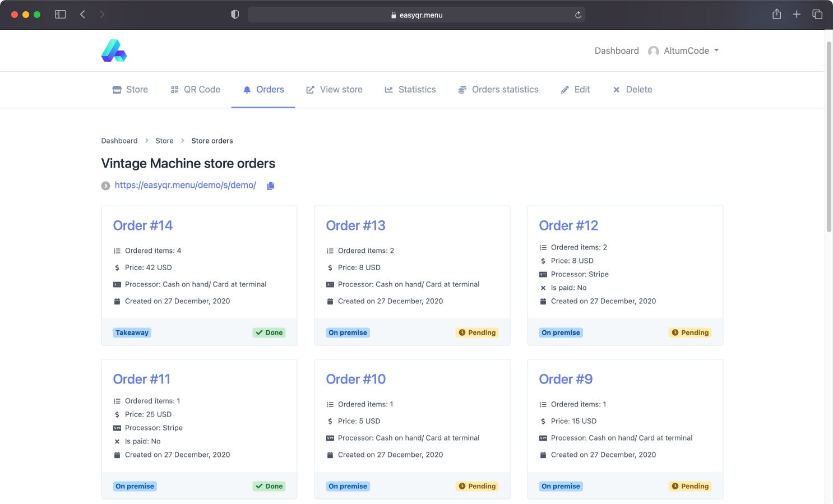Click the AltumCode user avatar icon

point(654,51)
